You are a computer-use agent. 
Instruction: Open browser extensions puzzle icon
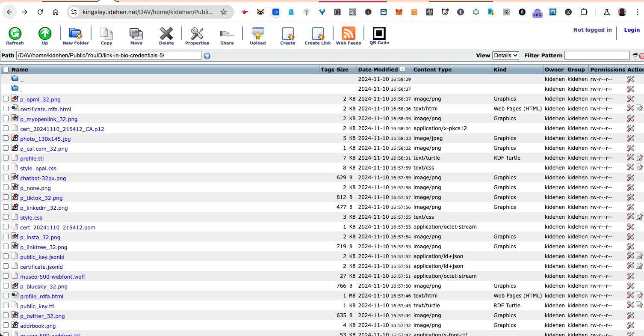584,12
